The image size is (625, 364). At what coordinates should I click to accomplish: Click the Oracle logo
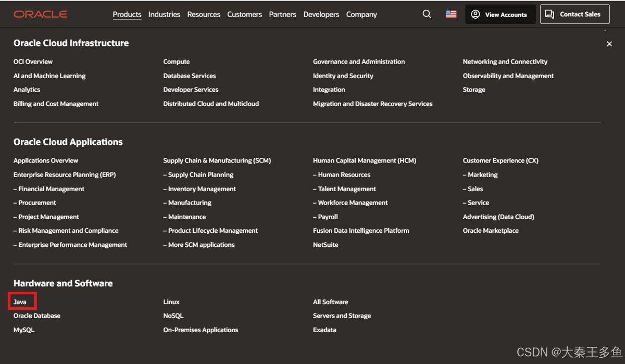(40, 14)
